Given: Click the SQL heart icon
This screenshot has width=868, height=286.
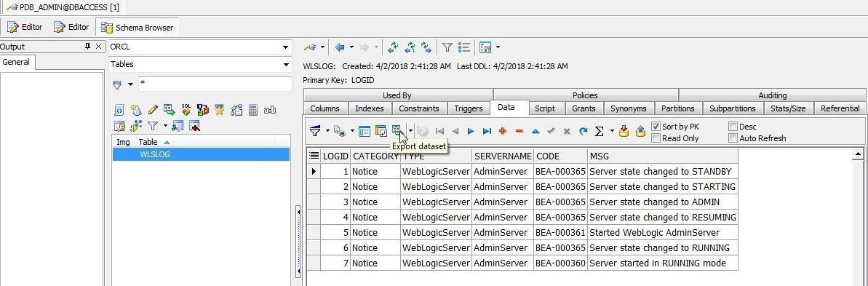Looking at the screenshot, I should pos(186,110).
